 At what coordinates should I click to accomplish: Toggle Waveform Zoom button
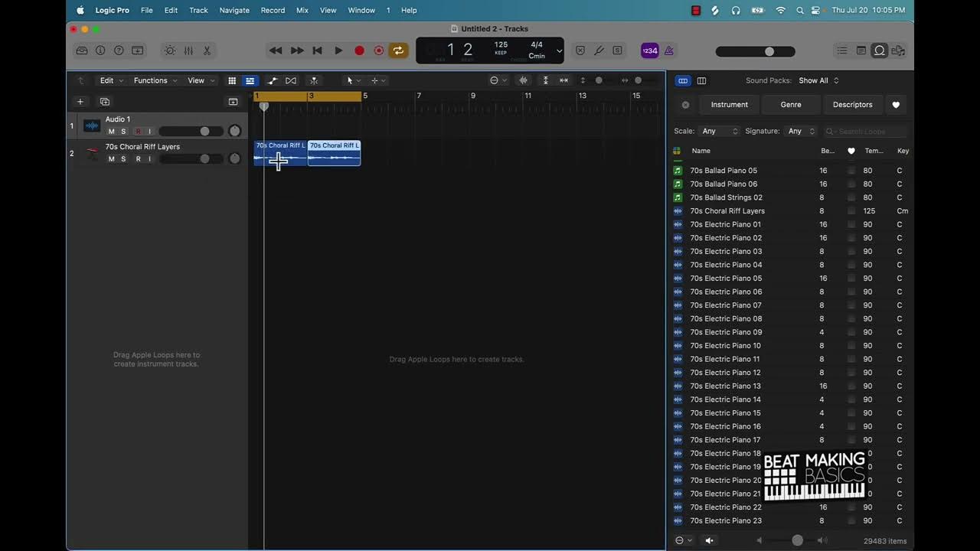point(524,80)
